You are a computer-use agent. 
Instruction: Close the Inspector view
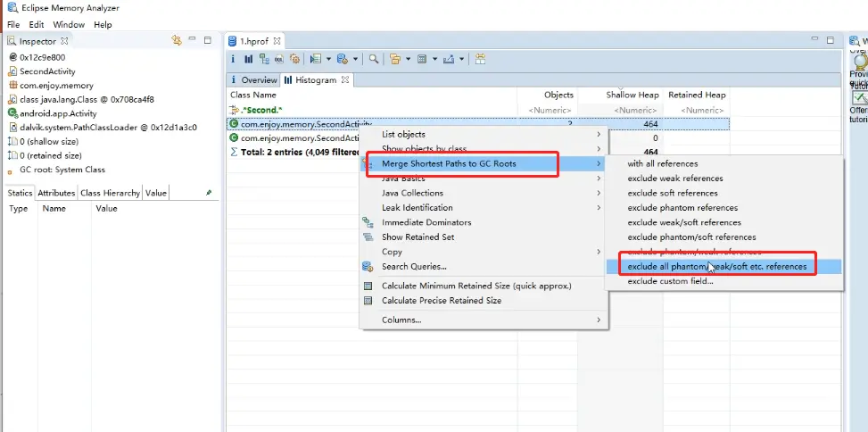(x=64, y=41)
